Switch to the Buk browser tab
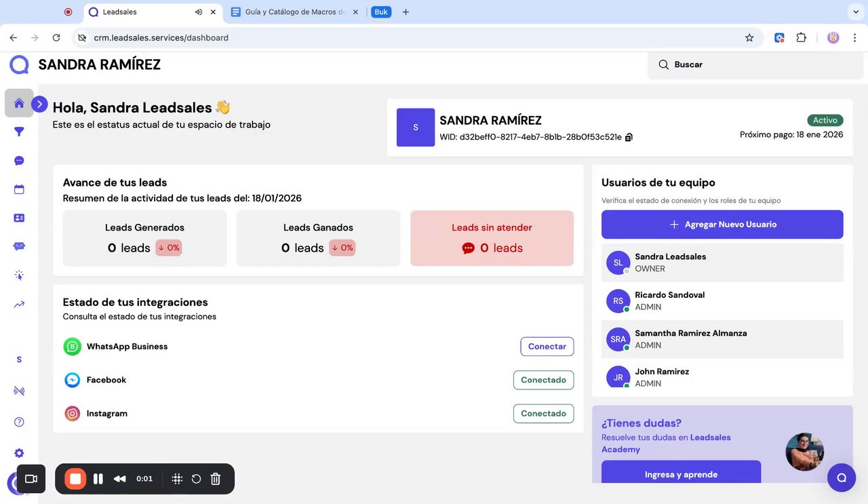The width and height of the screenshot is (868, 504). 381,12
